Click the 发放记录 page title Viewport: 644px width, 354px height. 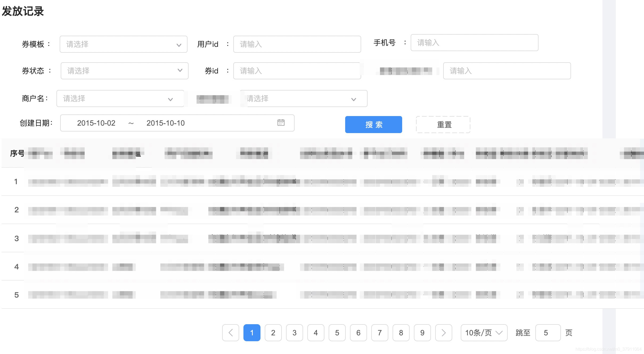(23, 11)
